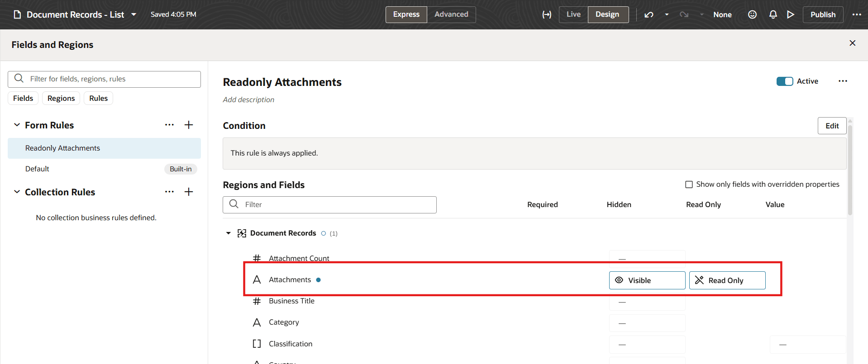
Task: Undo the last change
Action: [x=649, y=14]
